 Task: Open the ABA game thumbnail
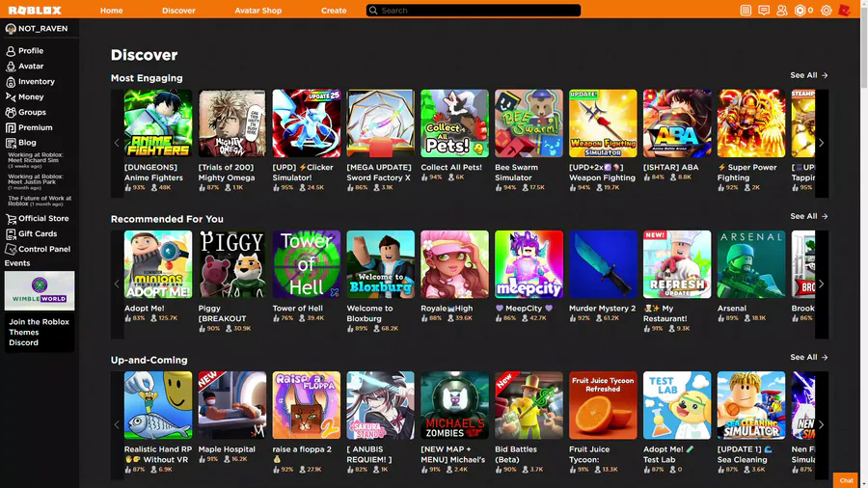point(678,123)
